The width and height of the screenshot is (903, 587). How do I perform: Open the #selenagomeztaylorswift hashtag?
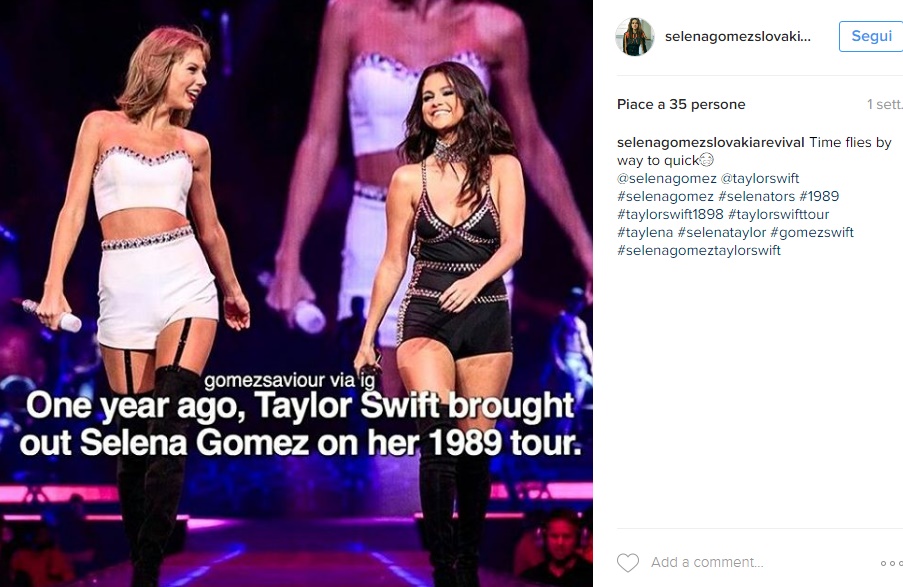pyautogui.click(x=699, y=251)
